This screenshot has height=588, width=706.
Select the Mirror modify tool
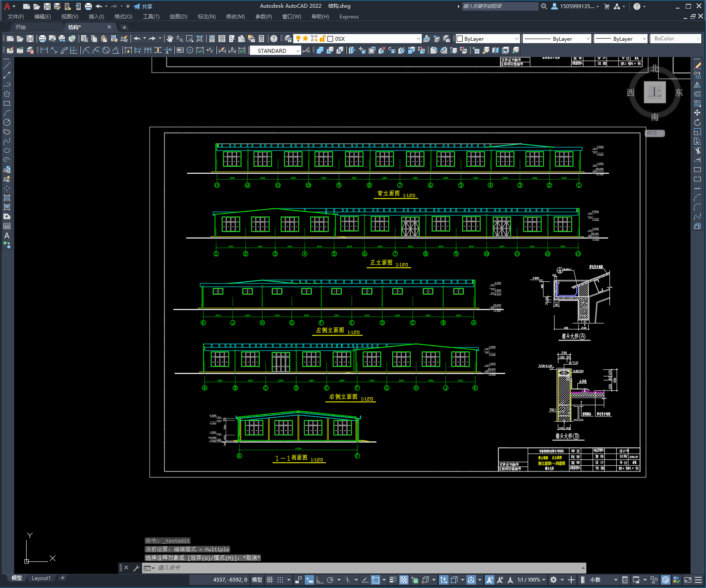point(697,84)
